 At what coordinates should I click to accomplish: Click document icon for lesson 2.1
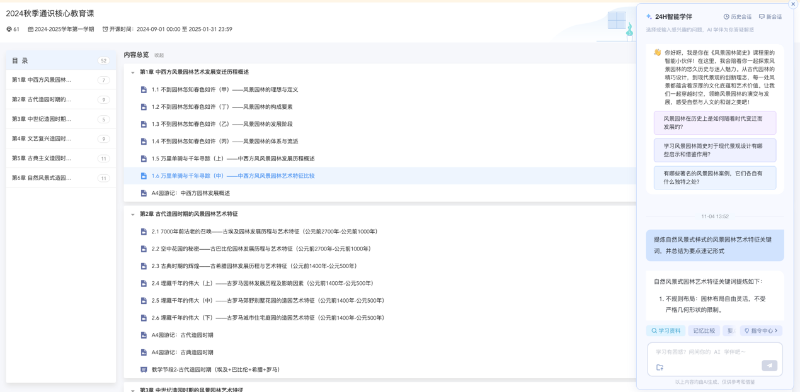coord(144,231)
